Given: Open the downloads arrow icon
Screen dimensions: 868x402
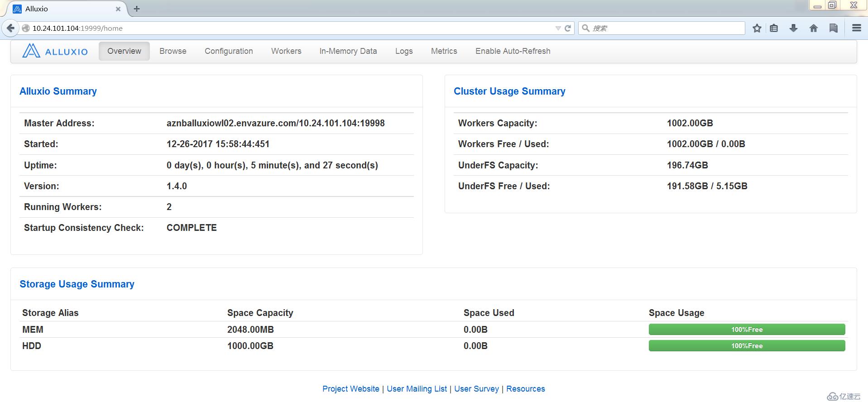Looking at the screenshot, I should click(793, 28).
